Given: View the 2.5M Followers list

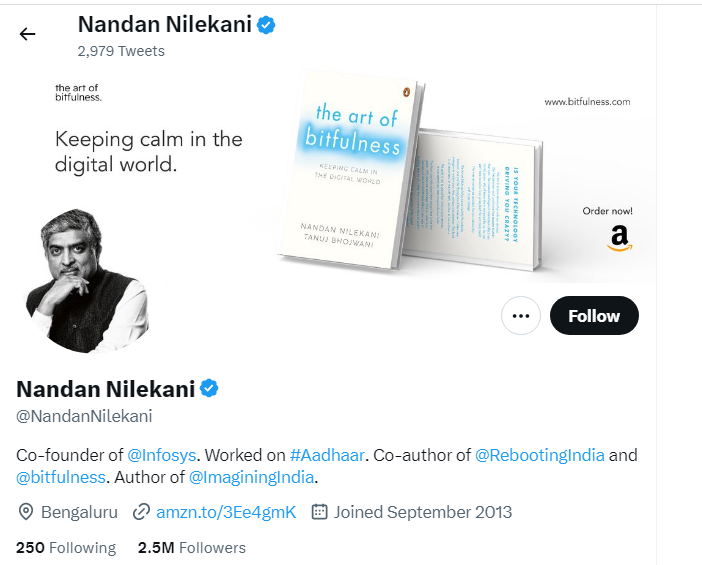Looking at the screenshot, I should (x=192, y=547).
